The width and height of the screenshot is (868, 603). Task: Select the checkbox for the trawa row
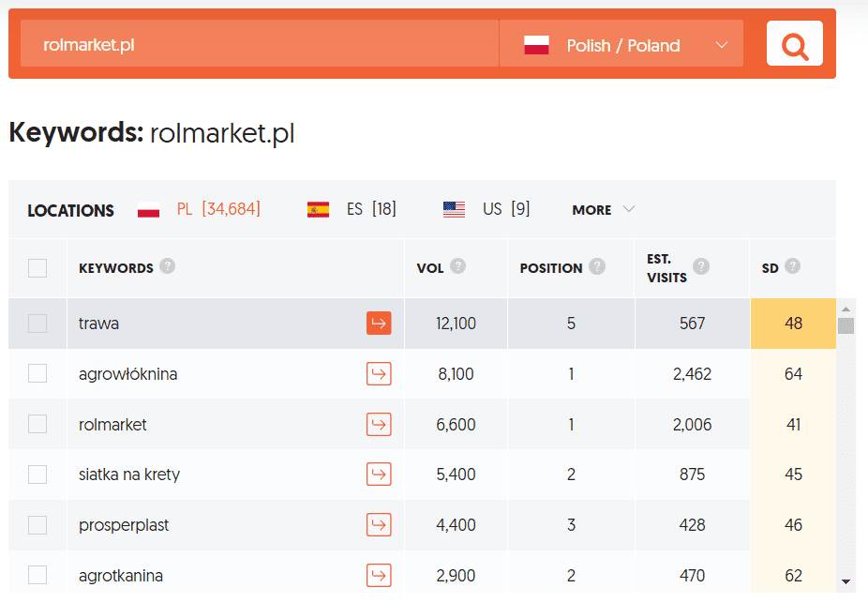pyautogui.click(x=37, y=323)
